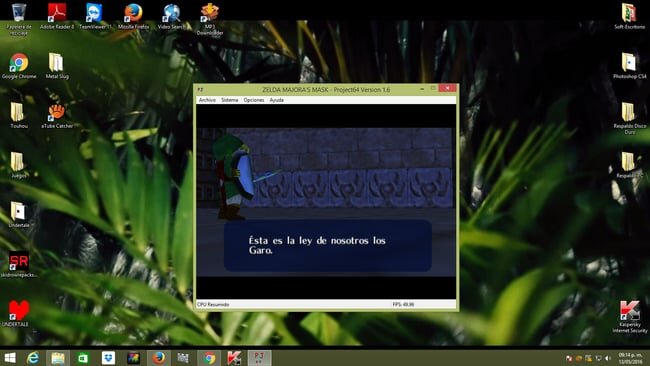Open the Sistema menu
Image resolution: width=650 pixels, height=366 pixels.
pos(230,100)
